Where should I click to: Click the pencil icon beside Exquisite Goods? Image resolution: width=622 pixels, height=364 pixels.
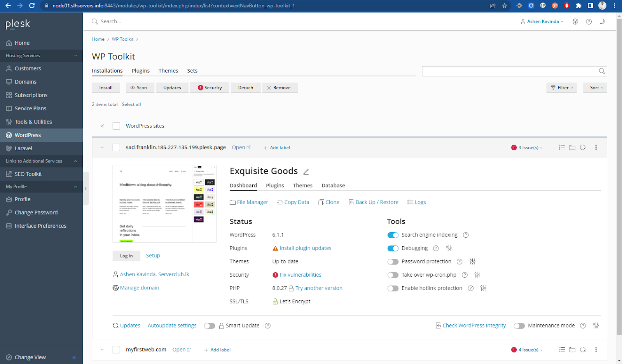pyautogui.click(x=306, y=172)
